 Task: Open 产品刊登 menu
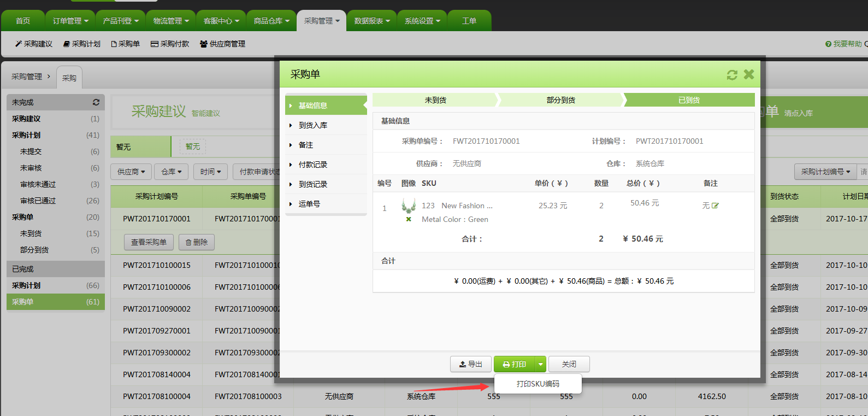[121, 21]
